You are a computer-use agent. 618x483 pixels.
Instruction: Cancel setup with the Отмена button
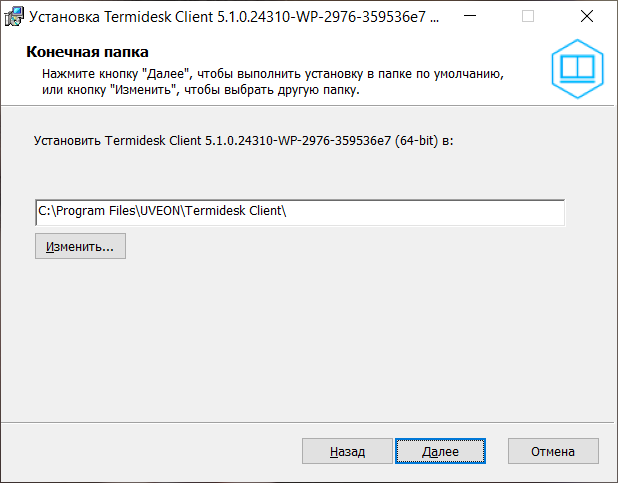pos(553,452)
